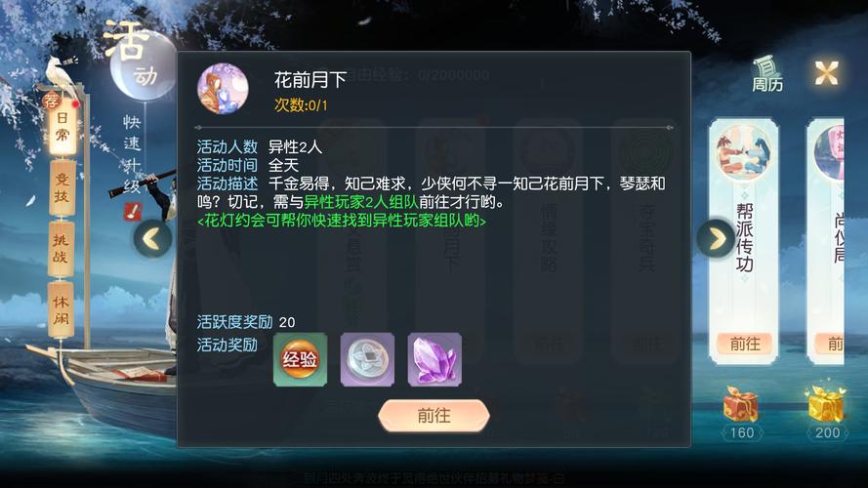Image resolution: width=868 pixels, height=488 pixels.
Task: Open the 帮派传功 activity card thumbnail
Action: coord(743,151)
